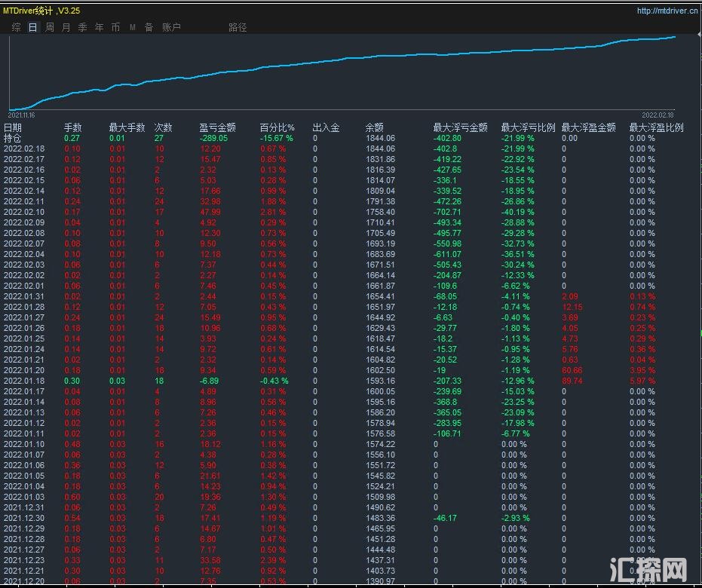Open the 币 currency tab

(x=115, y=27)
